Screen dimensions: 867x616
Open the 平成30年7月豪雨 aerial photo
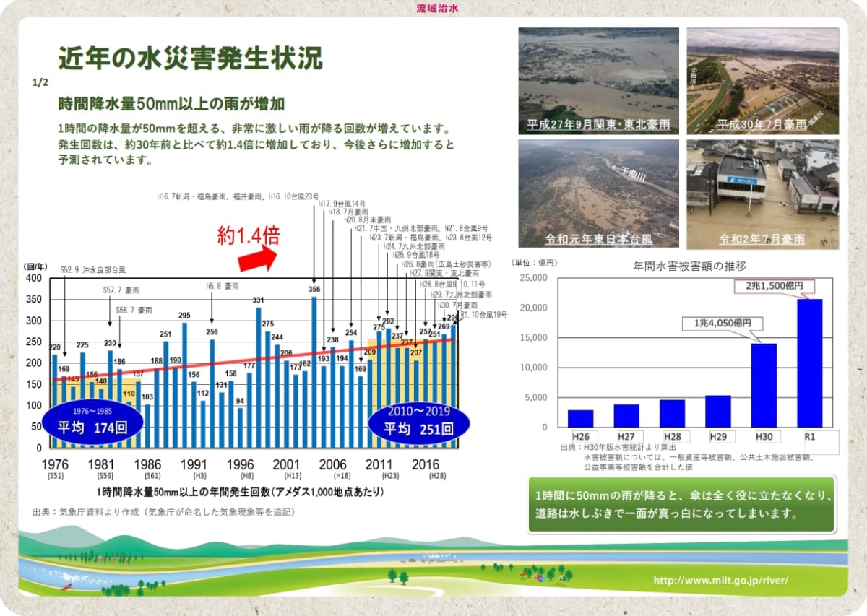(762, 81)
